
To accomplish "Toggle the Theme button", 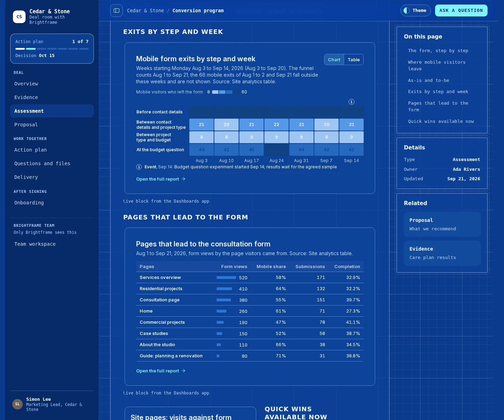I will (x=415, y=10).
